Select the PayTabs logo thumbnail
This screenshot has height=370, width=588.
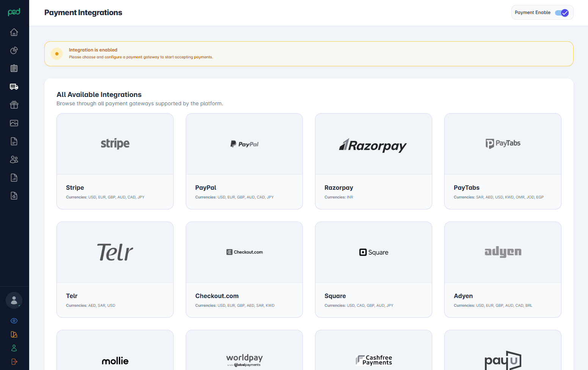[x=503, y=144]
